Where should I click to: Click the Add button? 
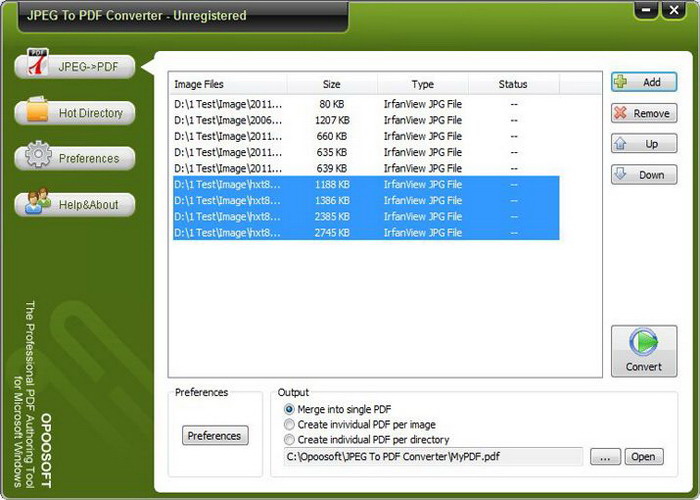(x=644, y=82)
